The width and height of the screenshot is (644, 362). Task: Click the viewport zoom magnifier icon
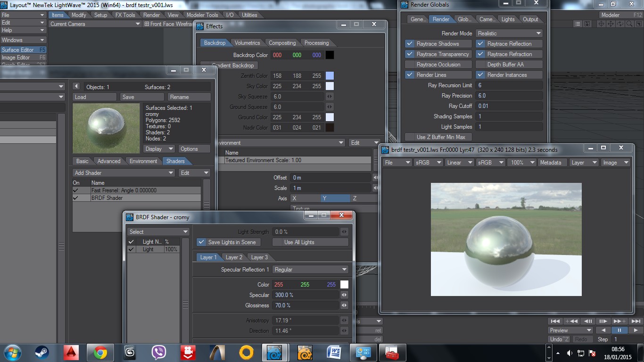pos(629,24)
